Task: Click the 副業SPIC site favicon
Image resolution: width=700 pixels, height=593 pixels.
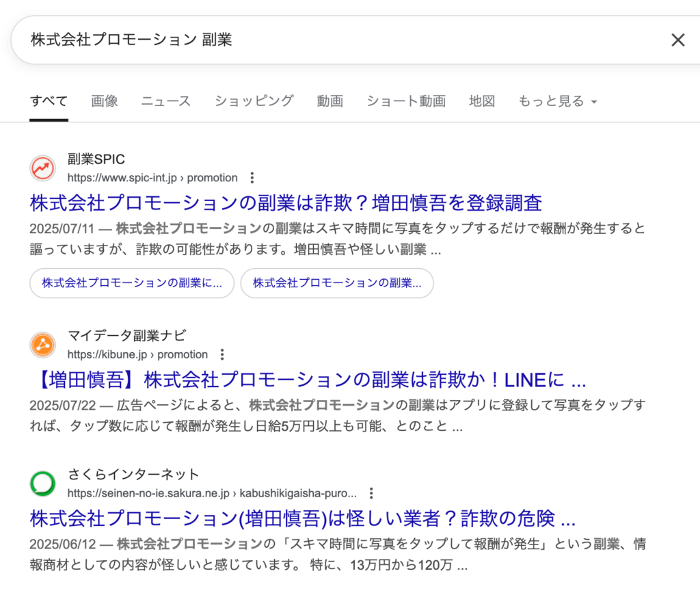Action: pos(43,168)
